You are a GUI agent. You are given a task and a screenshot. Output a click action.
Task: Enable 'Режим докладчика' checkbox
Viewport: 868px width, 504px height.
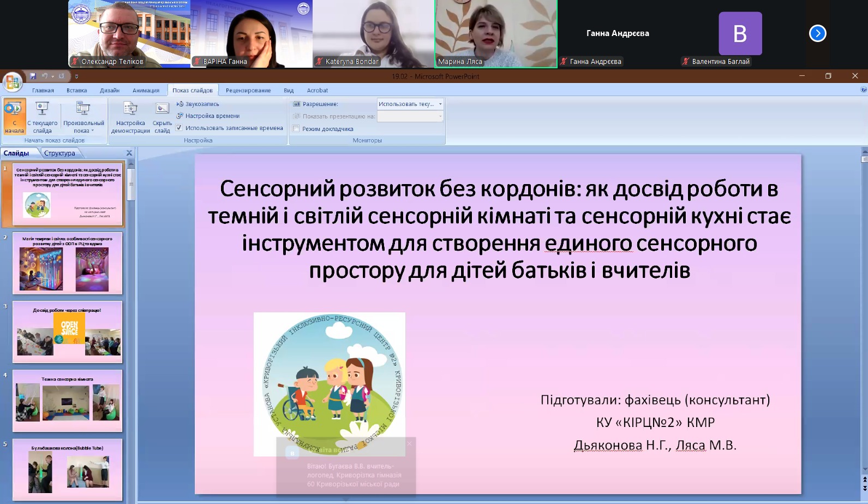coord(296,129)
